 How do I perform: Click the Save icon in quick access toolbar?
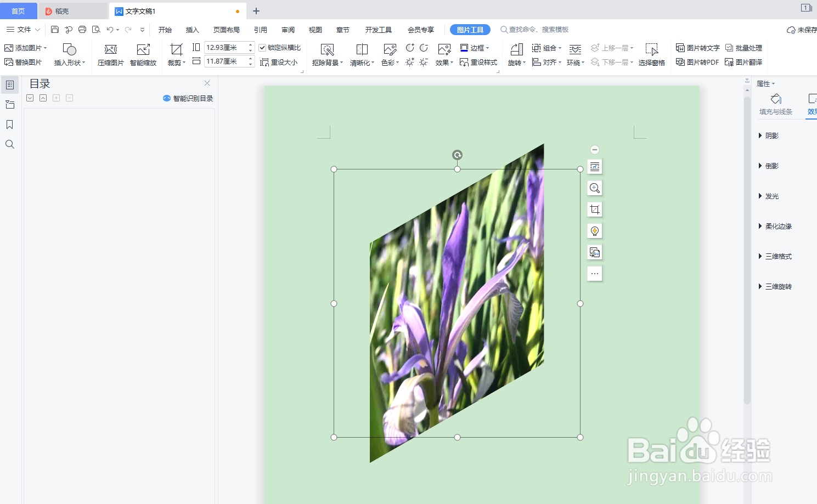[x=55, y=30]
